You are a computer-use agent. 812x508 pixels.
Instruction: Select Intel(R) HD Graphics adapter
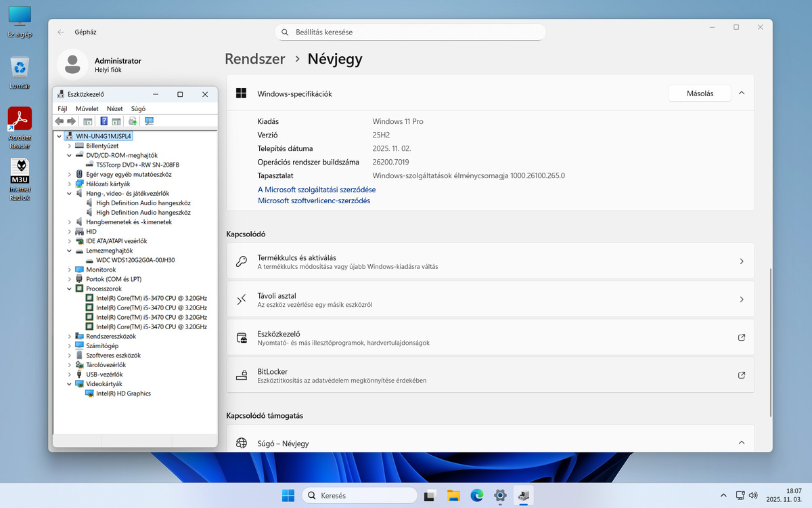coord(123,394)
